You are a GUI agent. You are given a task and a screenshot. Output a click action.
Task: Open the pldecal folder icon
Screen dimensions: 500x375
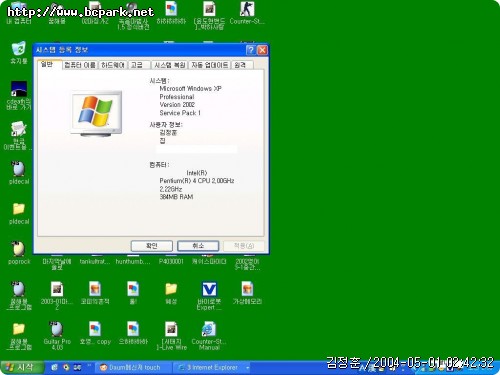pos(19,209)
